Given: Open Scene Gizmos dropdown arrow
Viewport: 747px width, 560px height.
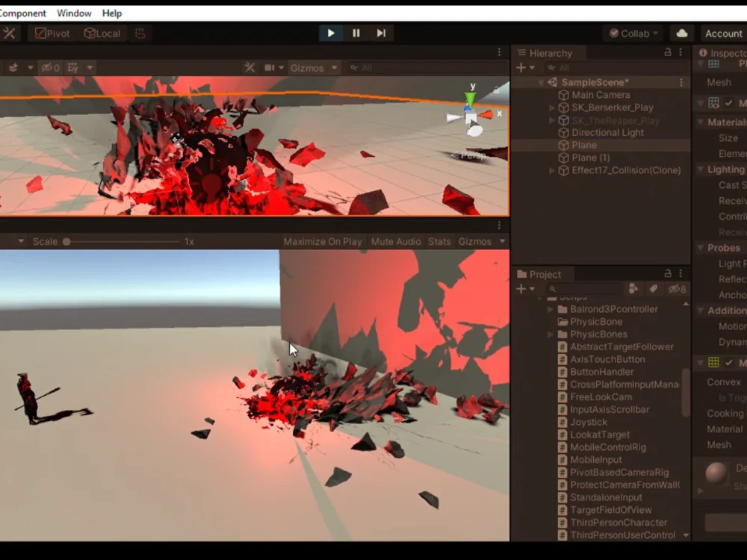Looking at the screenshot, I should [335, 68].
